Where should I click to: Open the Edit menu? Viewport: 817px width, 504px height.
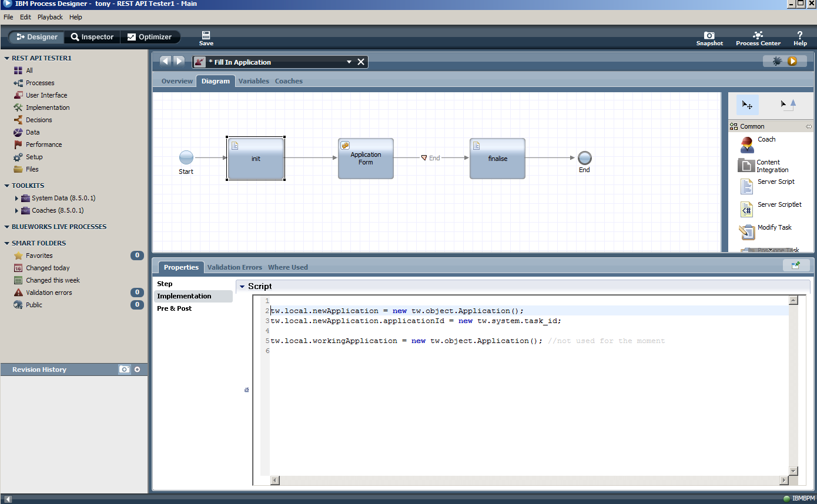coord(25,17)
